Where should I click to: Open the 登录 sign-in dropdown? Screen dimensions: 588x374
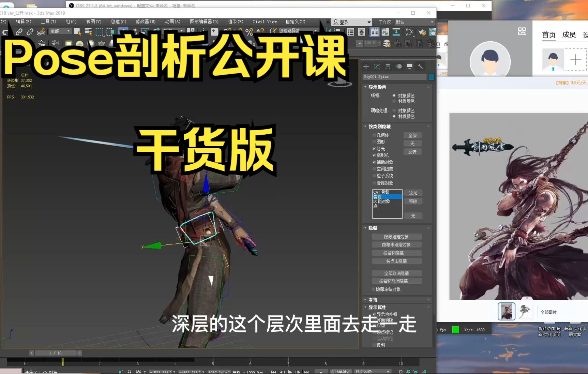[x=352, y=22]
